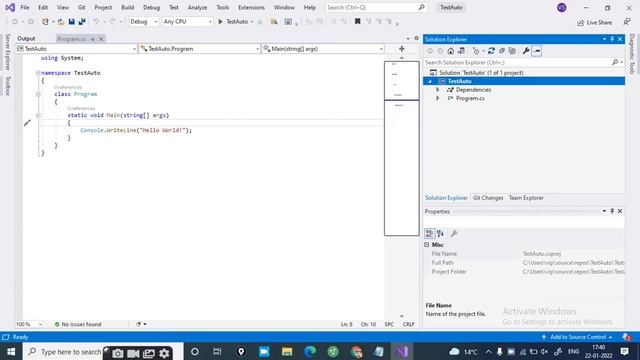Expand the Dependencies node
Image resolution: width=640 pixels, height=360 pixels.
pos(438,90)
